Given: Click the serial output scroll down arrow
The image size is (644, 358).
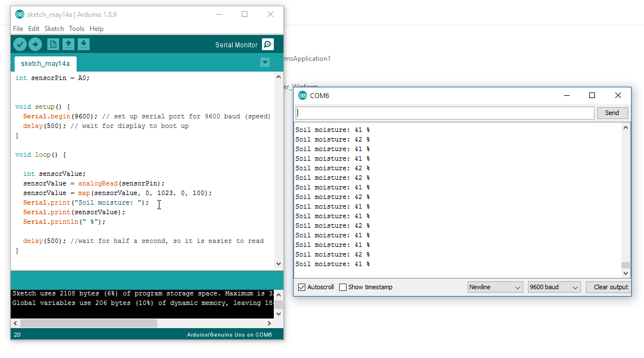Looking at the screenshot, I should [x=625, y=273].
